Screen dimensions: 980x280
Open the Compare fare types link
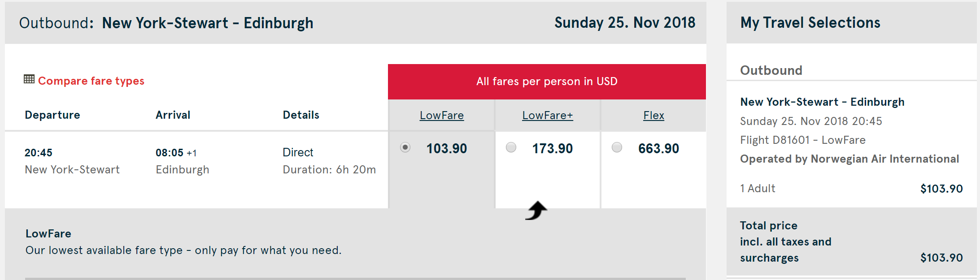click(x=91, y=81)
